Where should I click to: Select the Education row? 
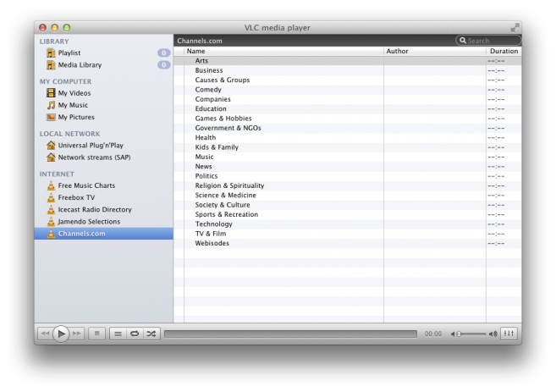click(348, 108)
